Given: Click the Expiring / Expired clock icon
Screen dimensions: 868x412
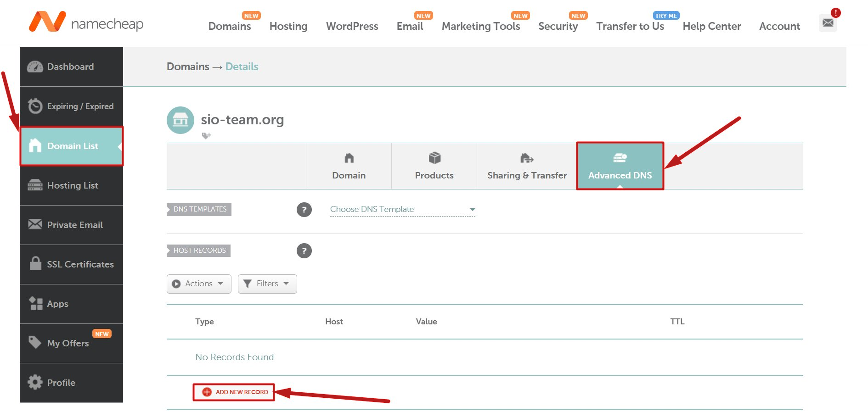Looking at the screenshot, I should [35, 106].
